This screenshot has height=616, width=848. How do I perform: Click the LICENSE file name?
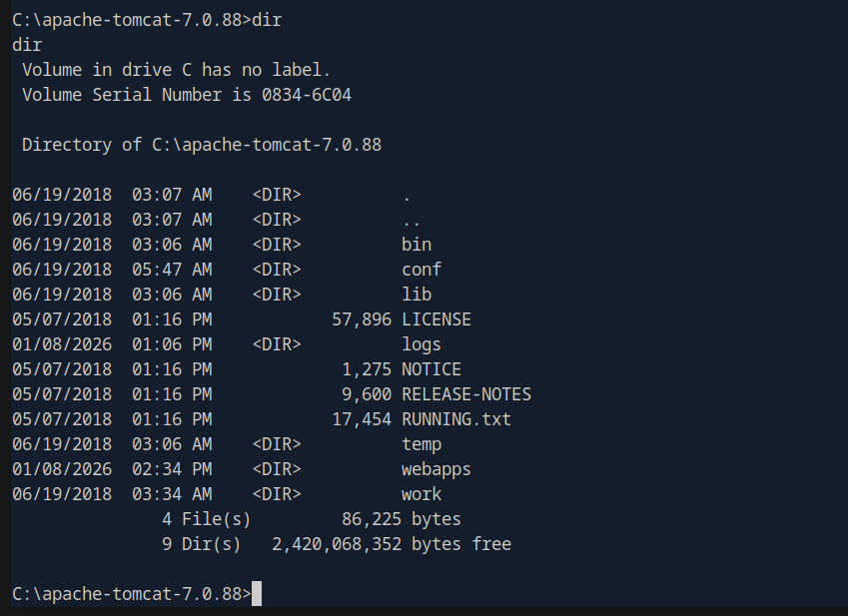pyautogui.click(x=436, y=319)
